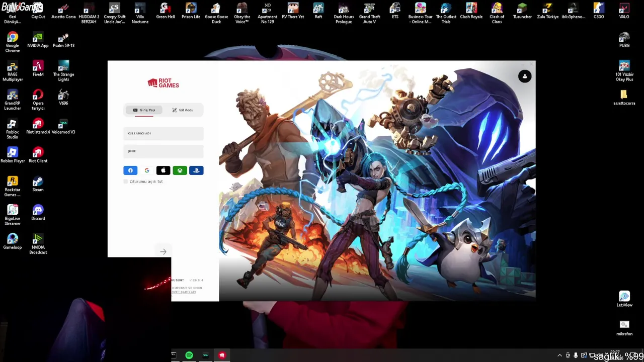This screenshot has height=362, width=644.
Task: Open The Strange Lights game icon
Action: (x=63, y=71)
